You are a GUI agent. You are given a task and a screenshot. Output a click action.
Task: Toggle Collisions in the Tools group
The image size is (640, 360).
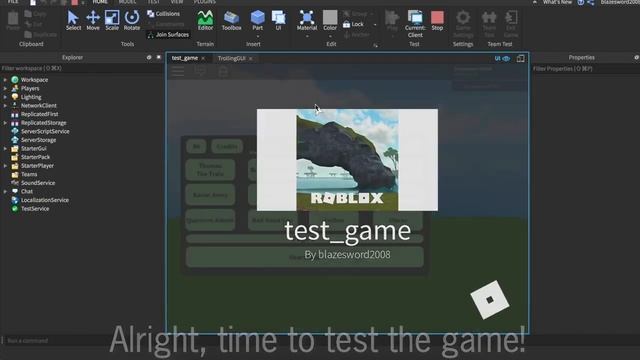163,13
